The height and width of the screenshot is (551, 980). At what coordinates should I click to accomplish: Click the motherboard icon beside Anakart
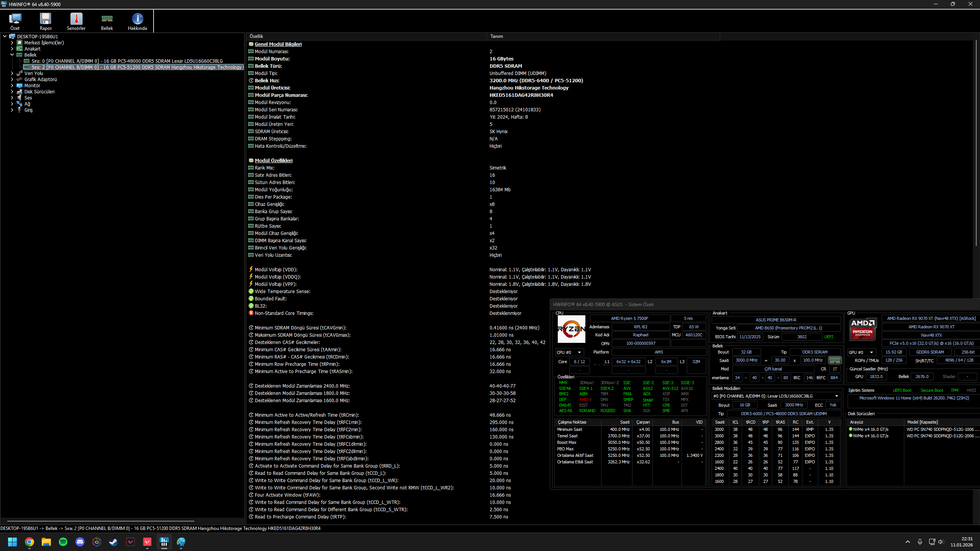pos(20,49)
